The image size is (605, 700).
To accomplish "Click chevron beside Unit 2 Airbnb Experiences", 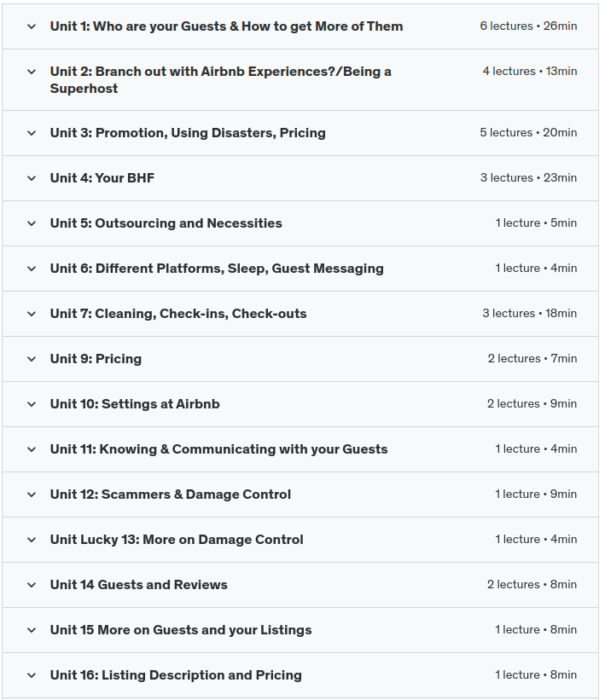I will (32, 72).
